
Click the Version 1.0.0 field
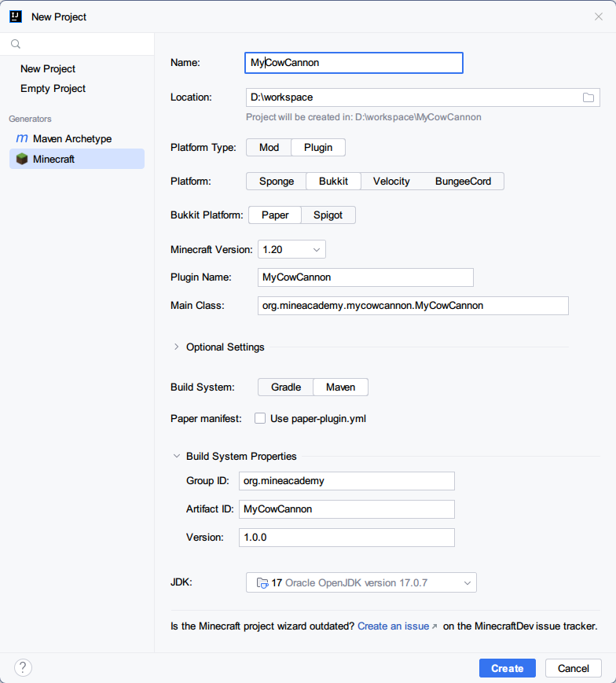[x=346, y=538]
